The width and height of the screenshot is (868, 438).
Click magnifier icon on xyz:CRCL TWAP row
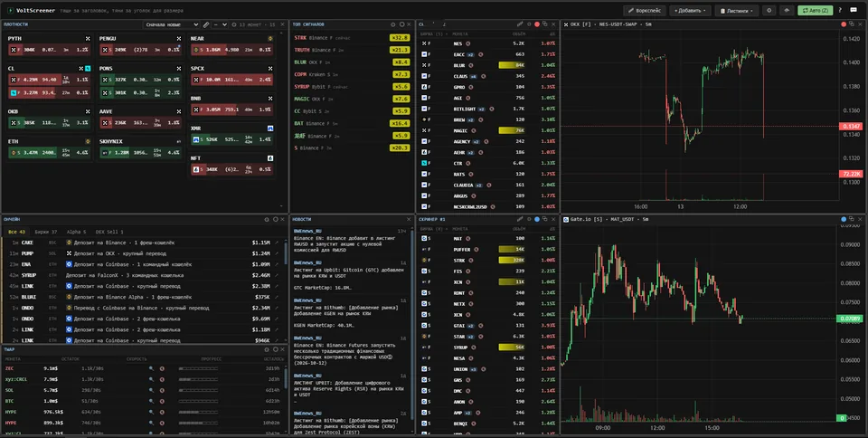tap(151, 379)
